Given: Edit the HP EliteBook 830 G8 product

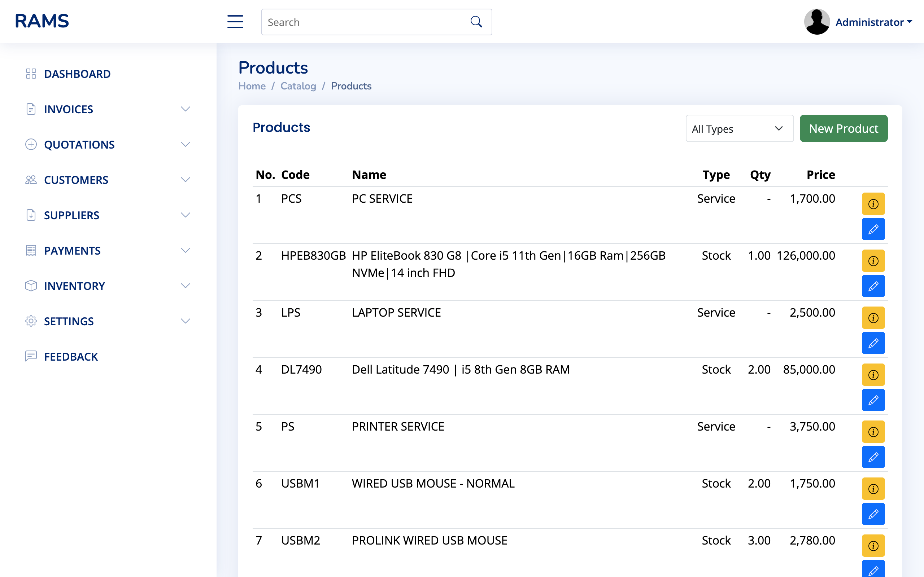Looking at the screenshot, I should tap(873, 286).
